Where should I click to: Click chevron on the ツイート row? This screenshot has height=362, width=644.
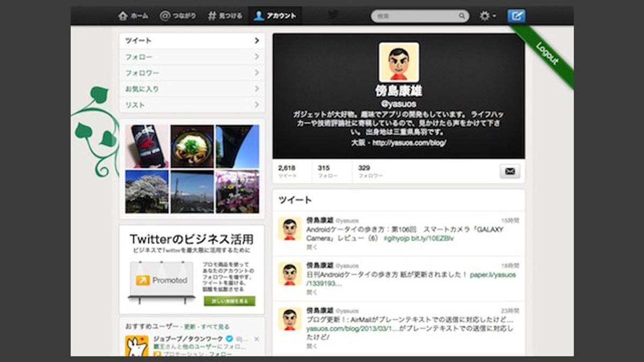[x=257, y=40]
